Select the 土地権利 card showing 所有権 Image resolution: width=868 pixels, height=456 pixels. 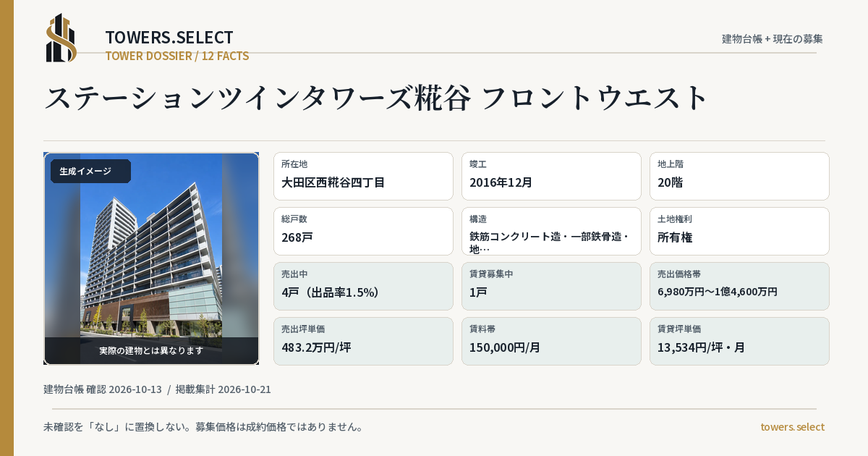tap(739, 231)
